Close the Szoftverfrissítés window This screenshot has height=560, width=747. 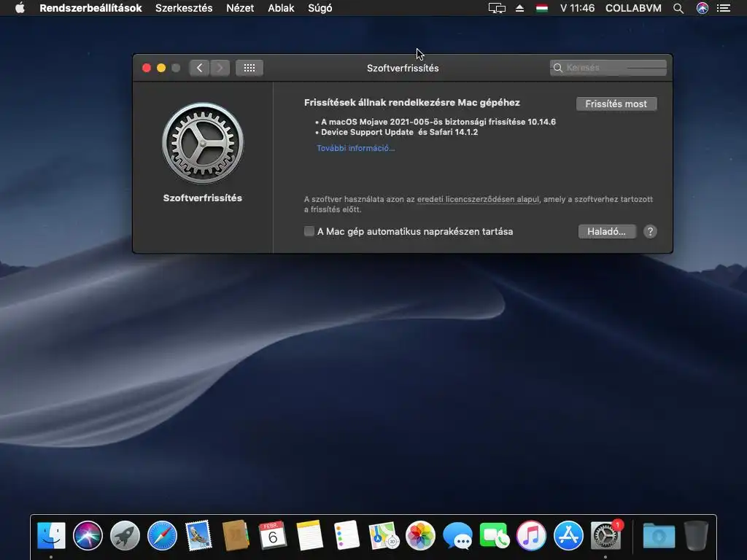click(147, 68)
